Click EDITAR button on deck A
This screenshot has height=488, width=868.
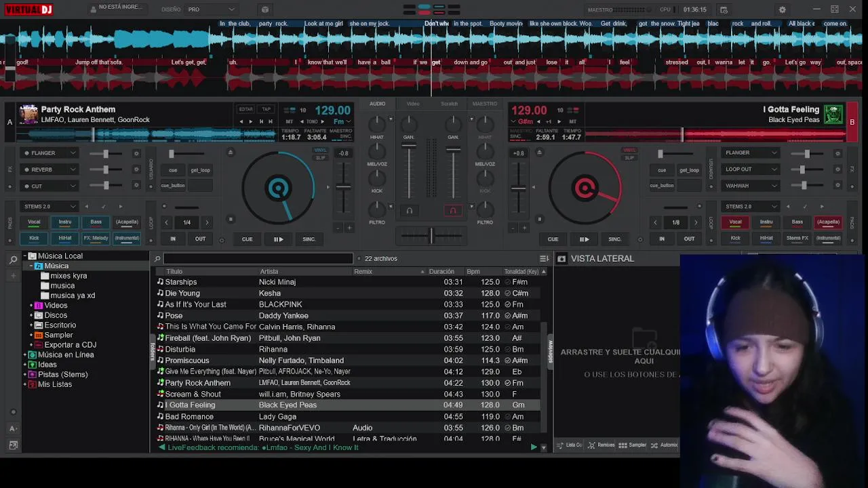(245, 109)
